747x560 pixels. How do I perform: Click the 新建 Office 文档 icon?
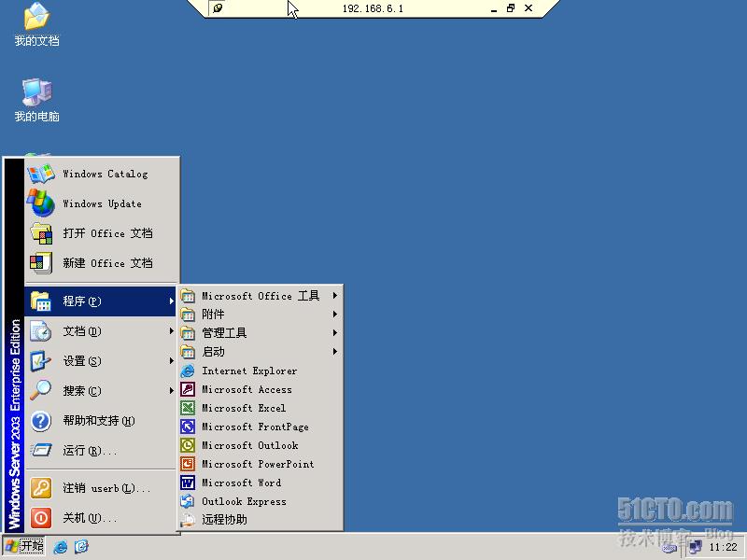41,263
